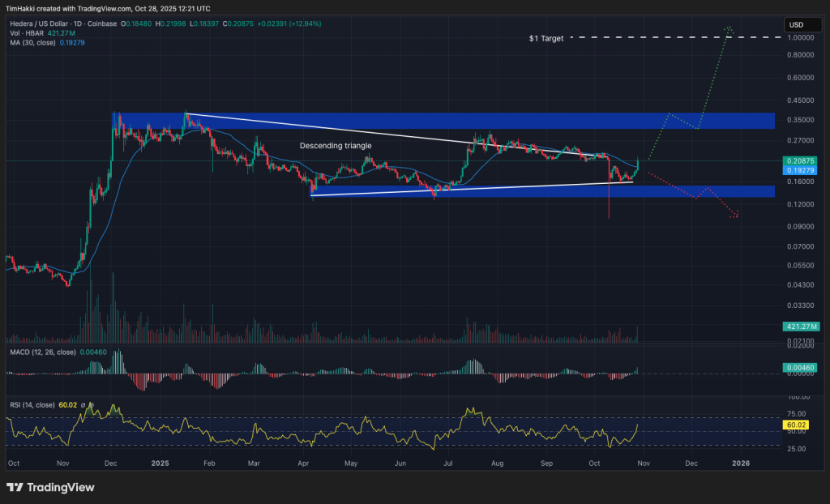Click the Oct label on the date axis
Screen dimensions: 830x504
tap(13, 463)
